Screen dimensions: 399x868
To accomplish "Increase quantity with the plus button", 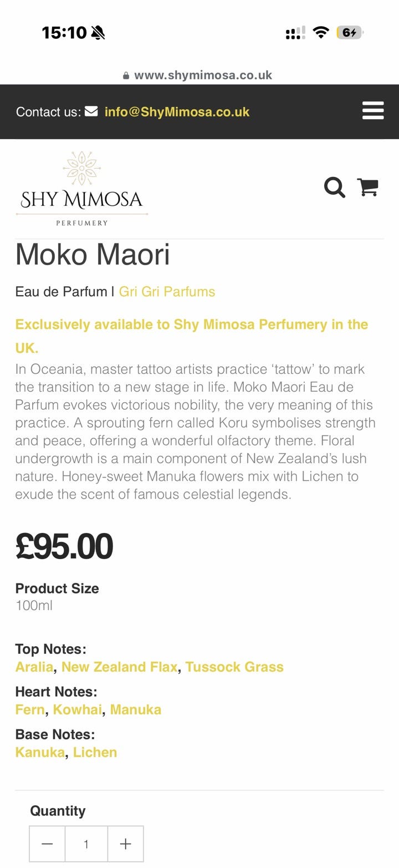I will (126, 844).
